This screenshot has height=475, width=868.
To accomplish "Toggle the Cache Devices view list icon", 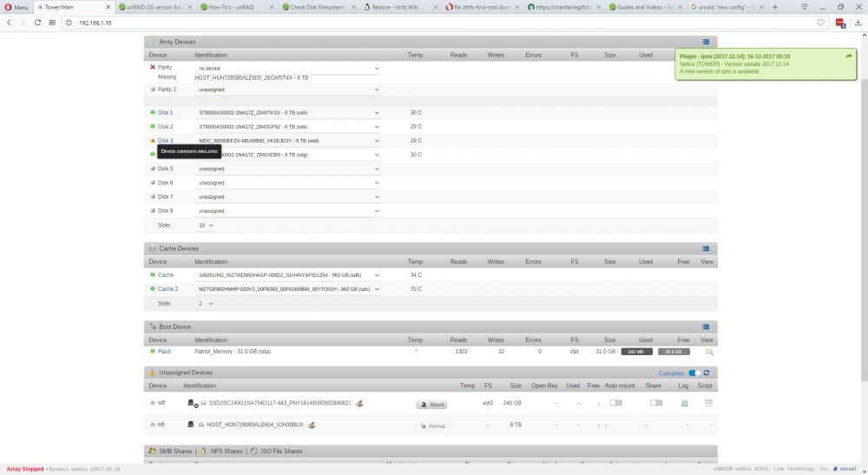I will (x=706, y=248).
